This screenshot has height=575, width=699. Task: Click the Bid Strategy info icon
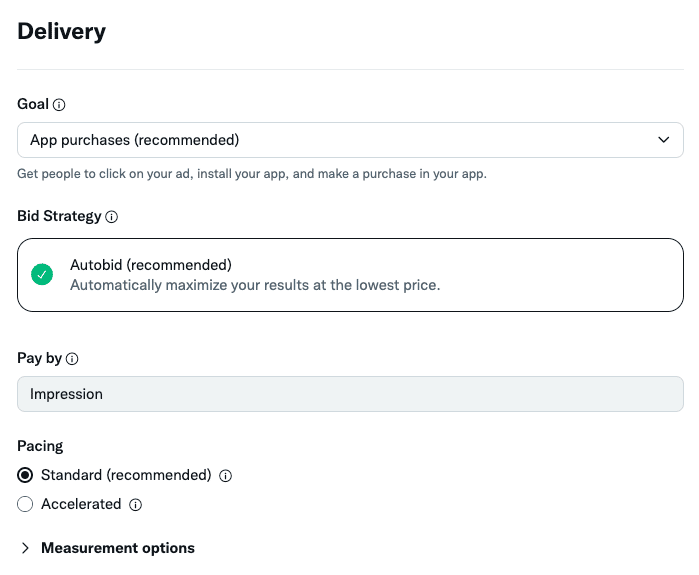click(x=112, y=217)
